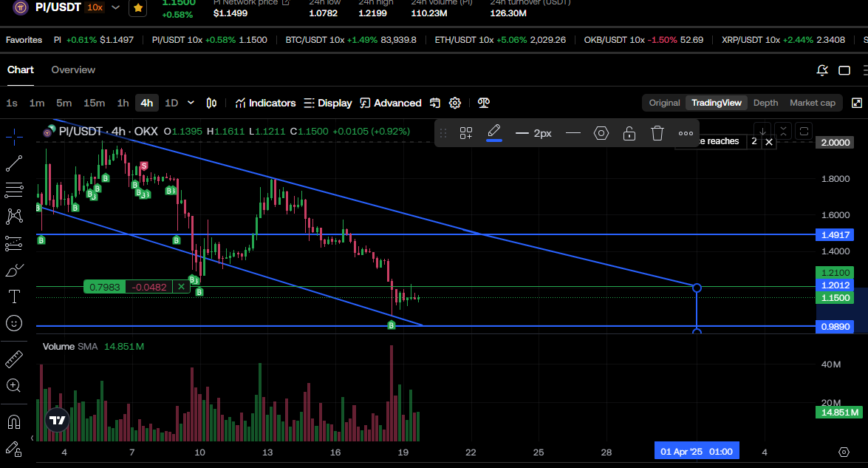Select ETH/USDT 10x in favorites bar

click(500, 40)
